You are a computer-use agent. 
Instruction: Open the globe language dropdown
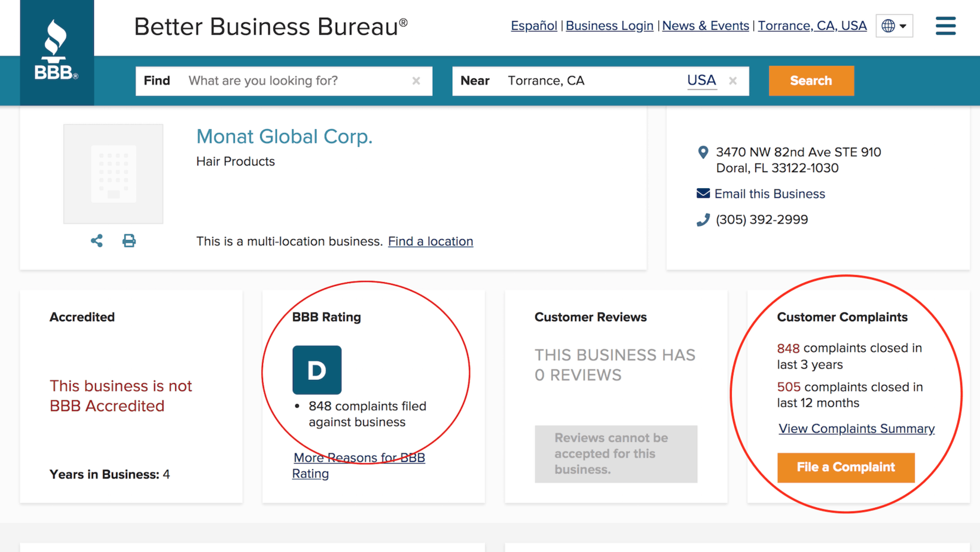click(894, 26)
